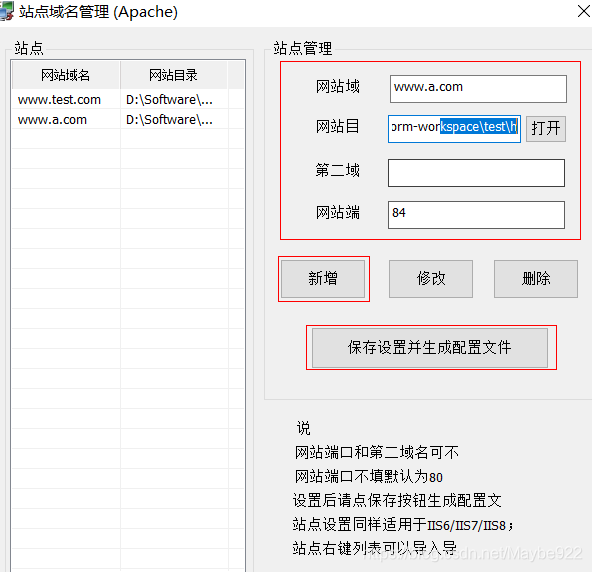Focus the 网站目 directory input field
592x572 pixels.
(454, 129)
